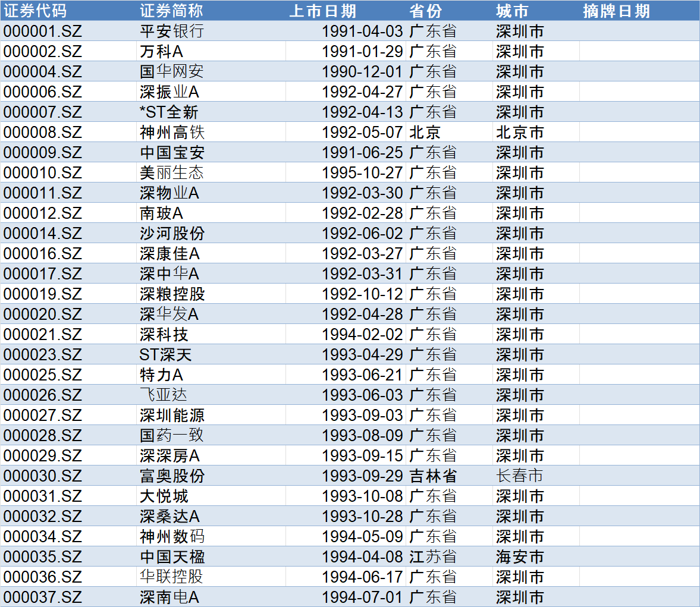Image resolution: width=700 pixels, height=607 pixels.
Task: Select the 北京市 city cell
Action: click(x=536, y=132)
